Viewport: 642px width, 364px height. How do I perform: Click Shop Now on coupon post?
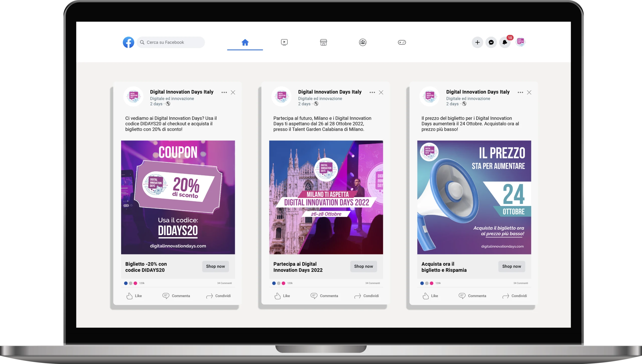pos(215,266)
